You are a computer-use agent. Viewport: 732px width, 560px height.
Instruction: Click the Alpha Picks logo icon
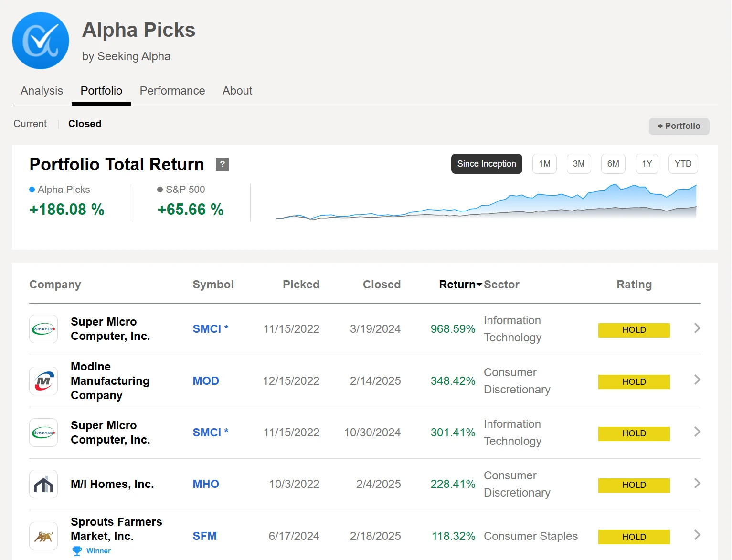point(41,41)
